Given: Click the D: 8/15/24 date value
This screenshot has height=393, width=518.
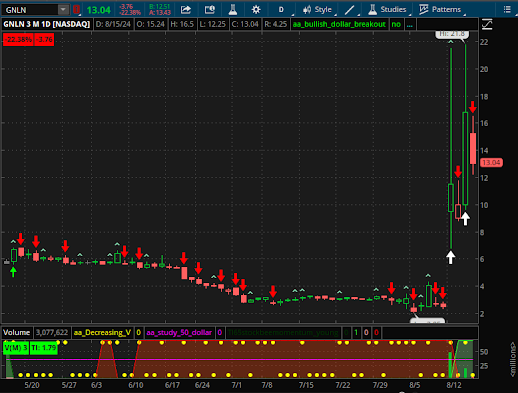Looking at the screenshot, I should [113, 24].
